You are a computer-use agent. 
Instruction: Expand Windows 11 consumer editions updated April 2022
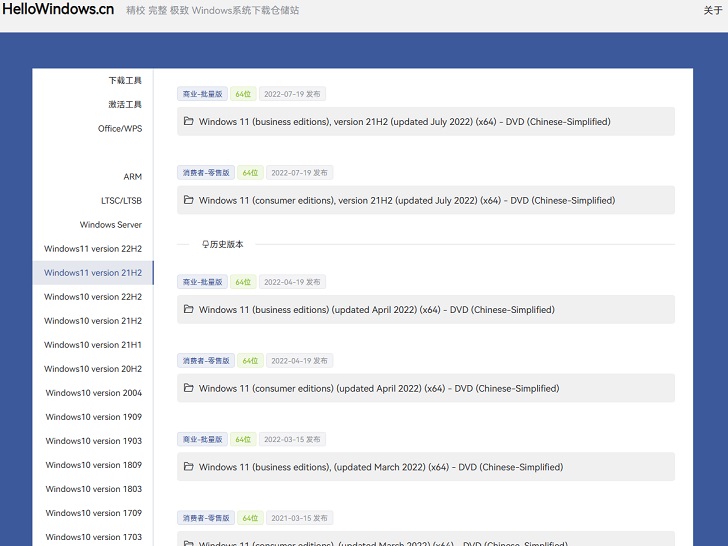[426, 388]
